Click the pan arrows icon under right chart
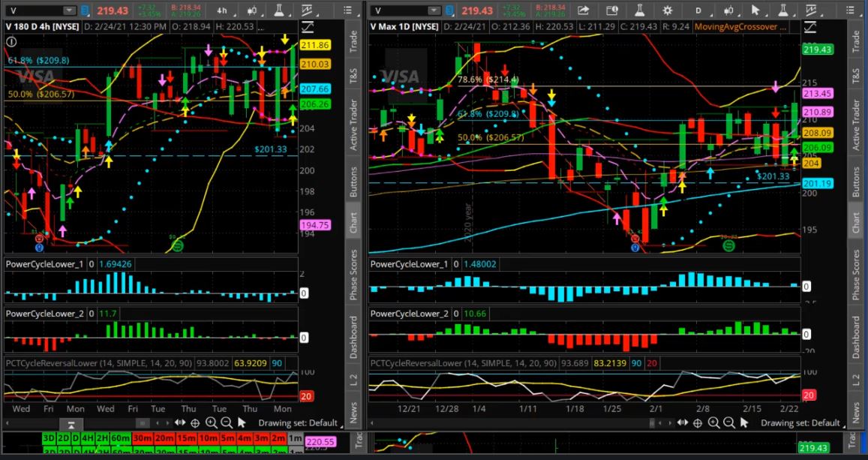 (x=682, y=423)
